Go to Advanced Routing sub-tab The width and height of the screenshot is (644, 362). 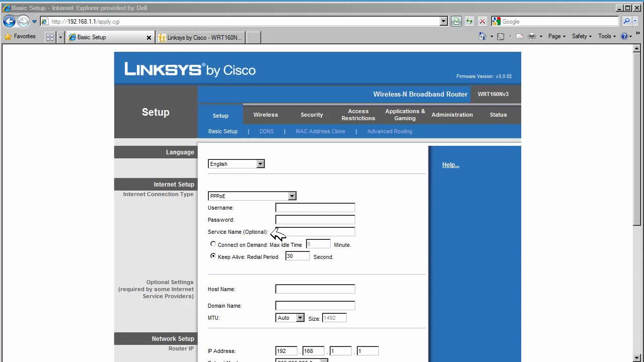point(389,131)
